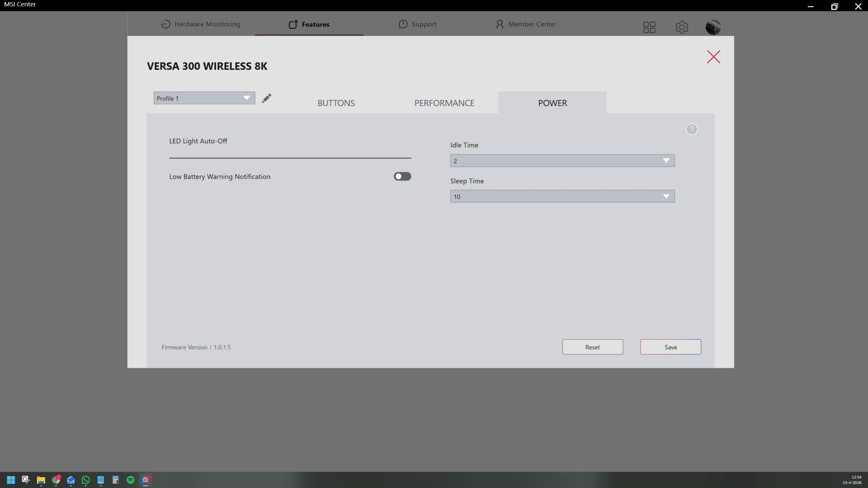Expand the Idle Time dropdown

[562, 161]
